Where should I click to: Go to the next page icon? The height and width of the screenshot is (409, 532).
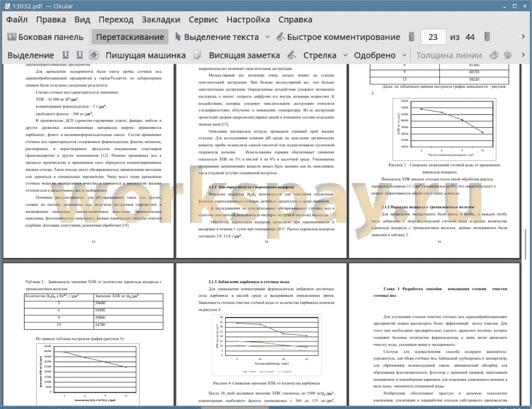[487, 37]
